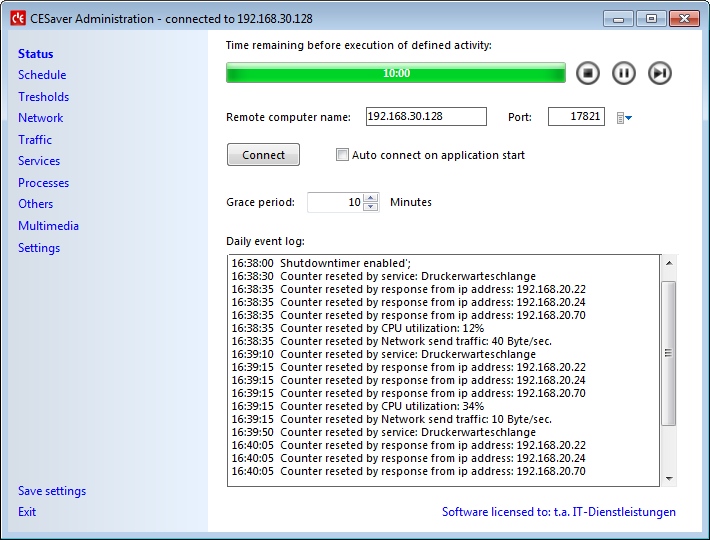Select the 16:38:30 Druckerwarteschlange log entry
Image resolution: width=710 pixels, height=540 pixels.
point(384,277)
